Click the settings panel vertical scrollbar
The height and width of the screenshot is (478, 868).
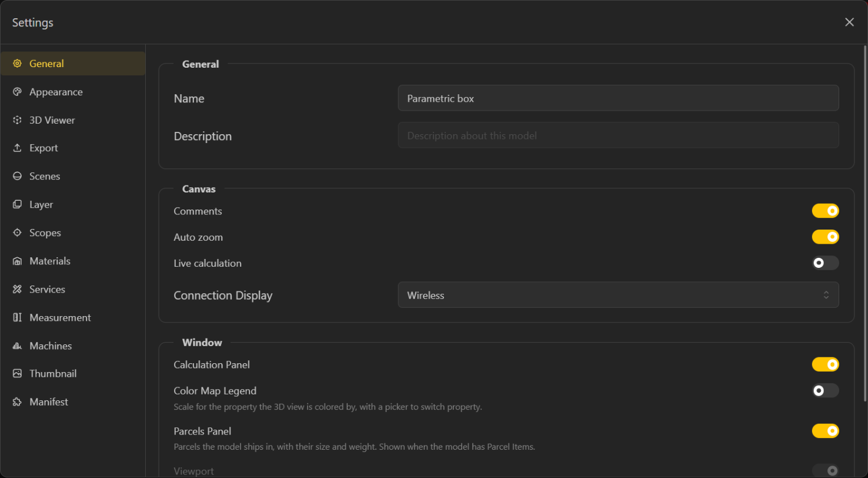coord(865,224)
